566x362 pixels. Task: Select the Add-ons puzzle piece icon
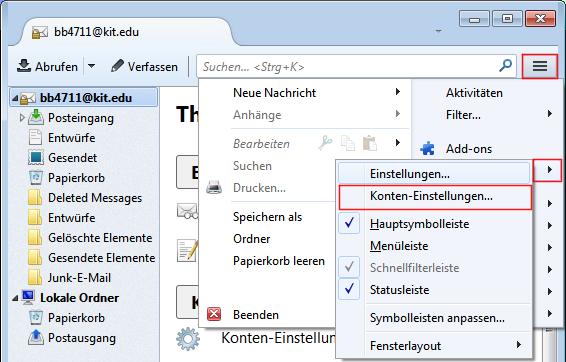[428, 149]
